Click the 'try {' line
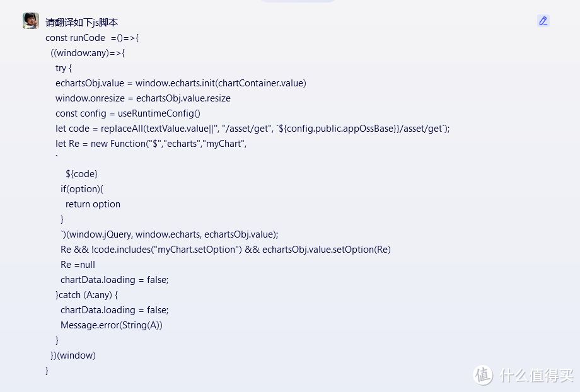Screen dimensions: 580x392 [64, 68]
